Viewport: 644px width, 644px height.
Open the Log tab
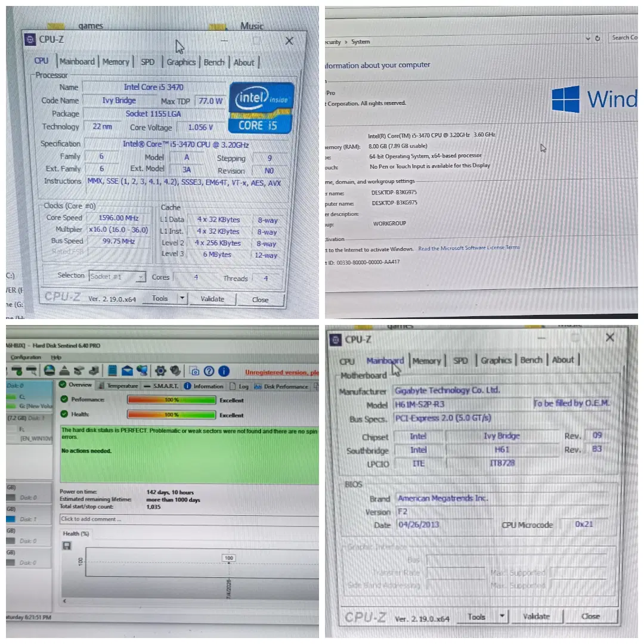coord(239,386)
